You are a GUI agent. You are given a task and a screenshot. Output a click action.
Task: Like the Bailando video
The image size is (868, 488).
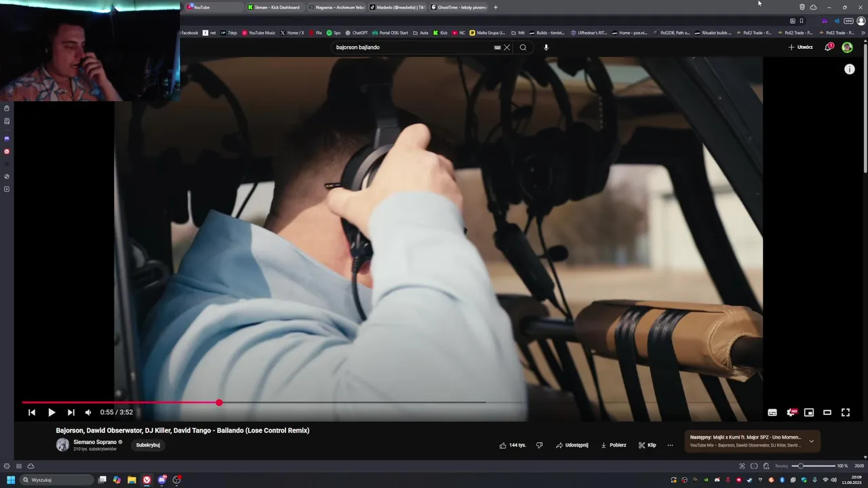pos(513,445)
